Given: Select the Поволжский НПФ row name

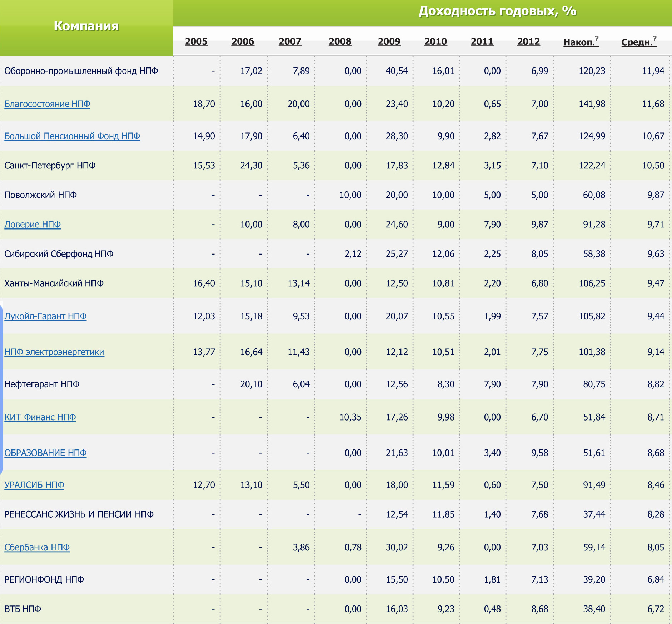Looking at the screenshot, I should (41, 195).
